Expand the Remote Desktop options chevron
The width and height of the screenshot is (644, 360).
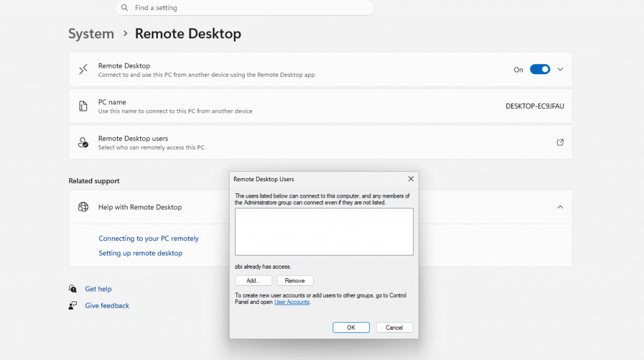tap(560, 69)
